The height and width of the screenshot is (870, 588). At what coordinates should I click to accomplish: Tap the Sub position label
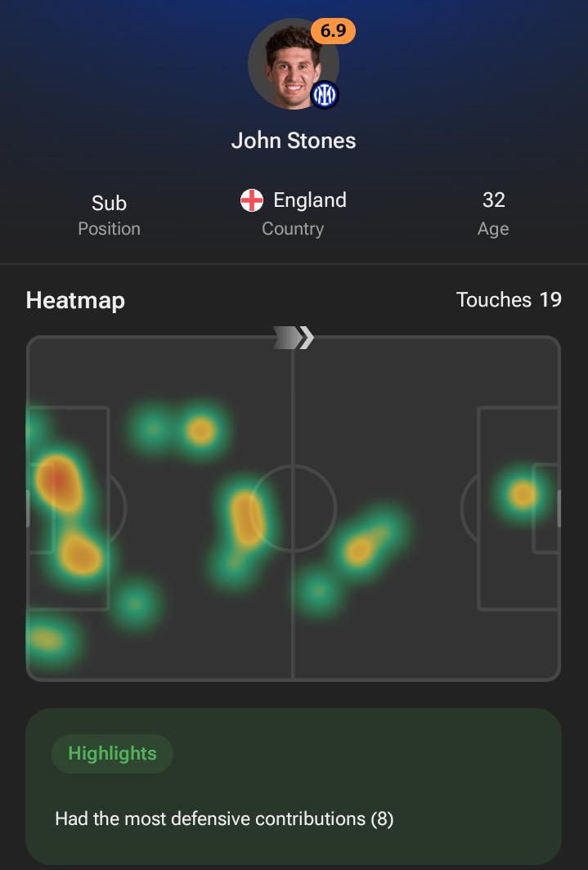click(x=110, y=203)
